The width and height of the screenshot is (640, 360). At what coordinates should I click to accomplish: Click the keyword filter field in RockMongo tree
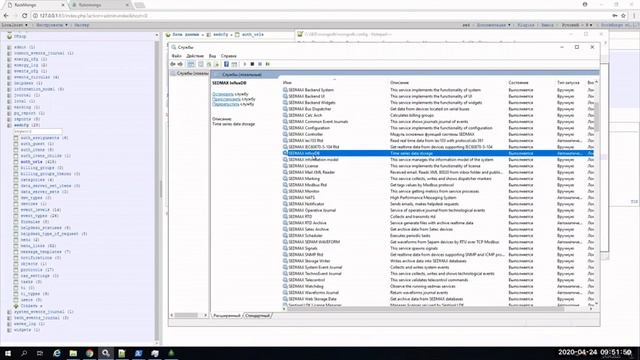[38, 131]
